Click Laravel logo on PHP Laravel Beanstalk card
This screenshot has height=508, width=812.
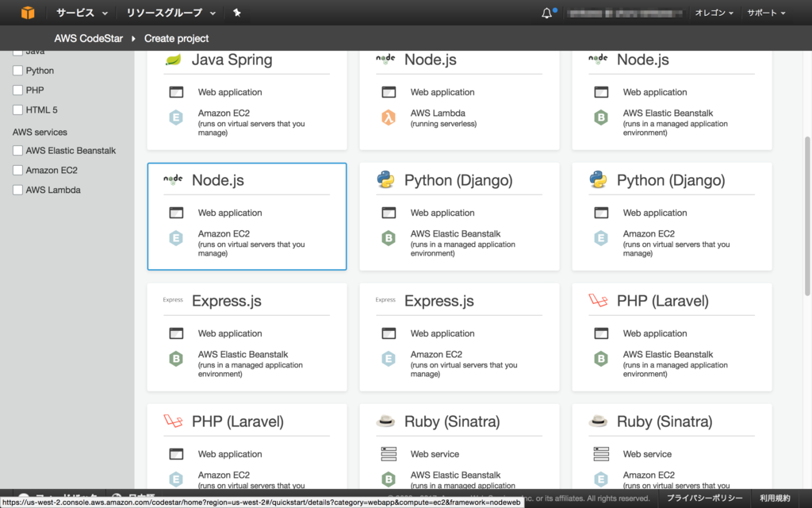click(x=598, y=300)
